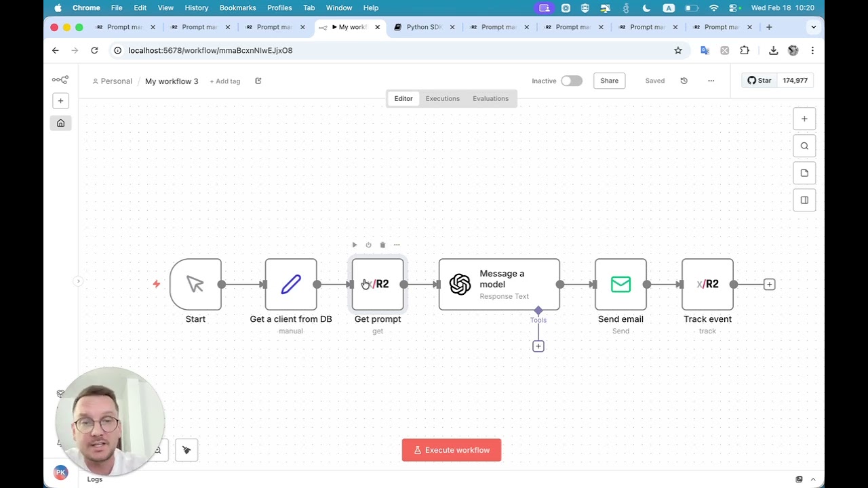Open the Send email node

620,284
